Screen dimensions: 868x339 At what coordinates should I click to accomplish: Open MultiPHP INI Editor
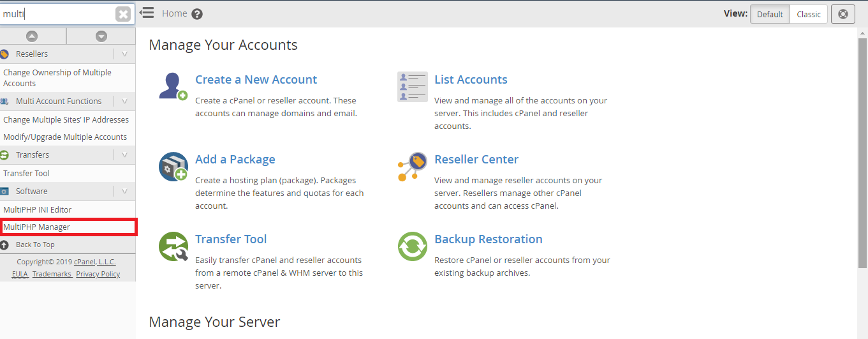(x=38, y=209)
